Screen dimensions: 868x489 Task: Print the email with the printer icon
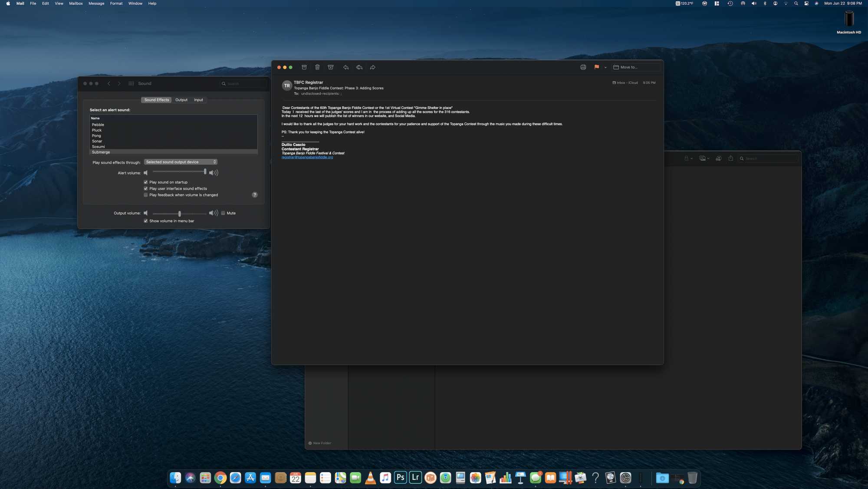pos(583,67)
